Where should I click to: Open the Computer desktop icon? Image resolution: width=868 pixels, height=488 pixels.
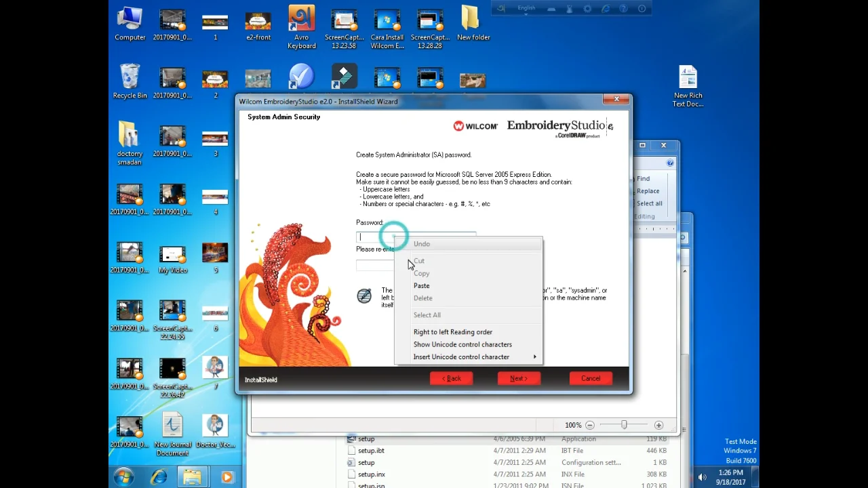click(130, 25)
